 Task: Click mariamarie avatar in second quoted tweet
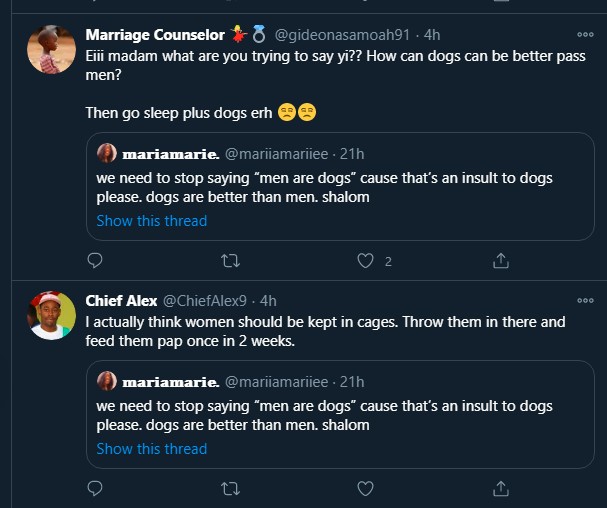point(107,381)
